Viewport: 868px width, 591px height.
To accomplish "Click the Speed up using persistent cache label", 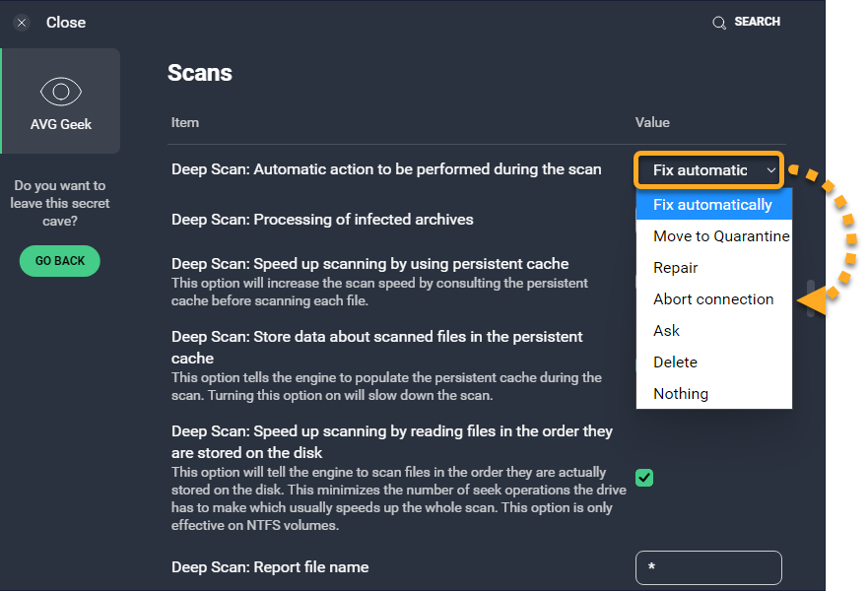I will [369, 264].
